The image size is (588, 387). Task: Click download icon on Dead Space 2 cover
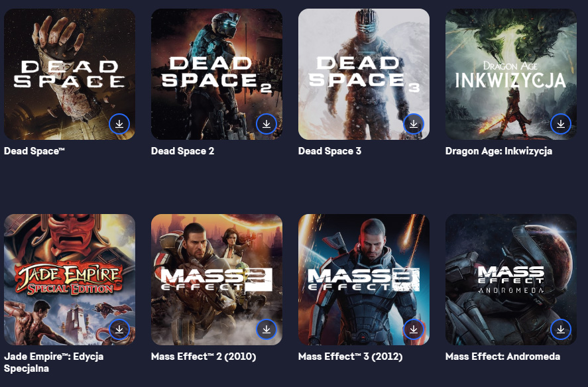coord(266,124)
